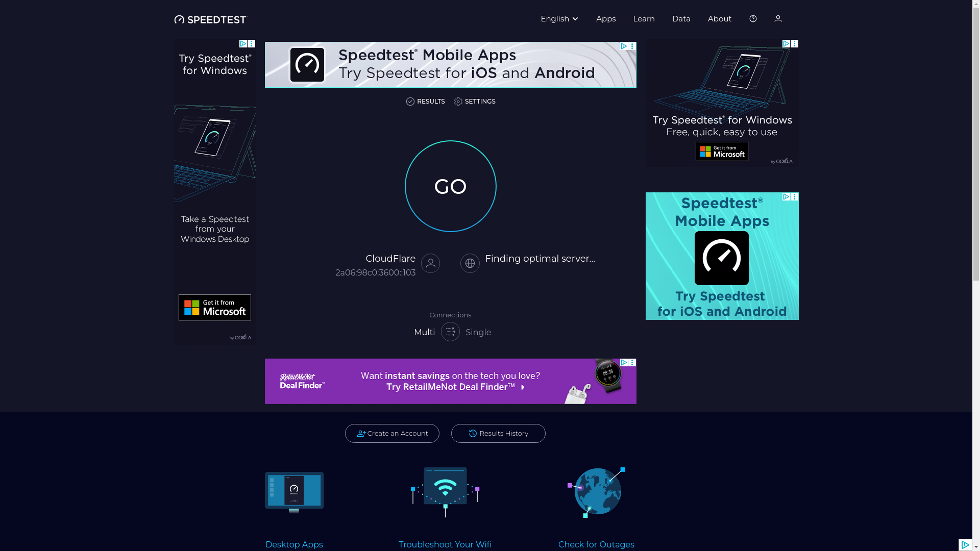Start the test with GO button

[450, 186]
